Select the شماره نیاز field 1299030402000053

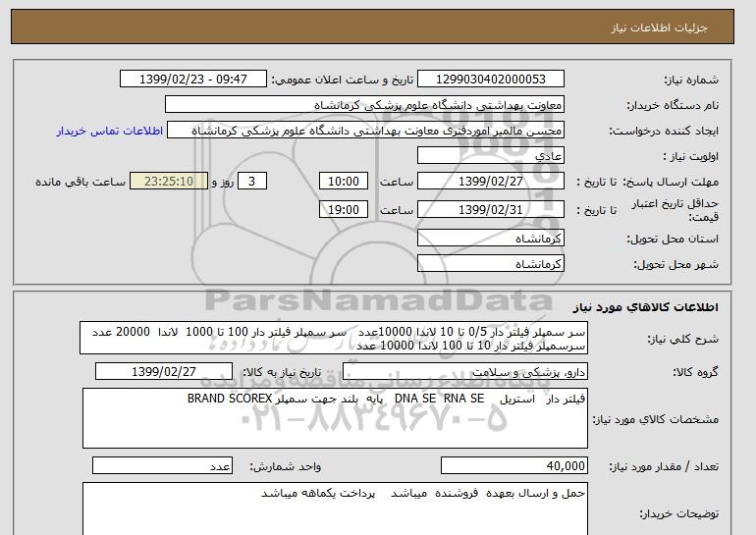[x=490, y=80]
